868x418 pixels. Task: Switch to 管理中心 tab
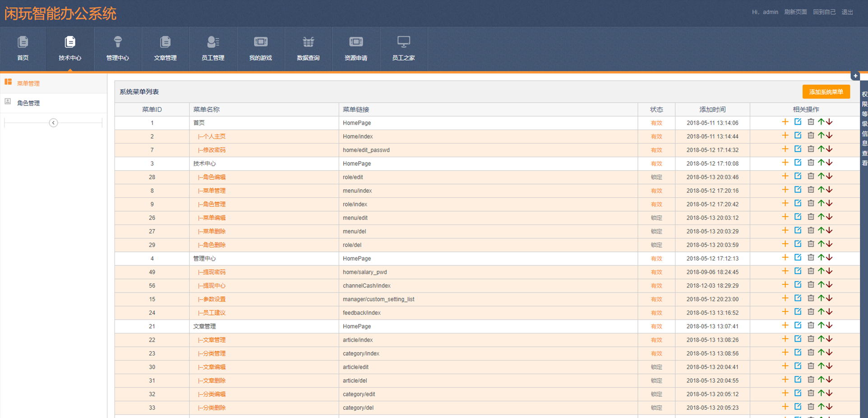click(x=117, y=48)
